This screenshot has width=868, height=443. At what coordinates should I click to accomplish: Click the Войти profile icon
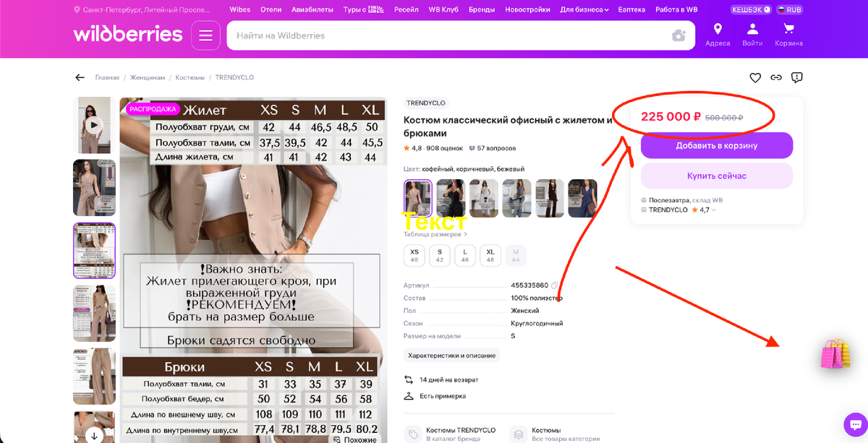[x=753, y=34]
